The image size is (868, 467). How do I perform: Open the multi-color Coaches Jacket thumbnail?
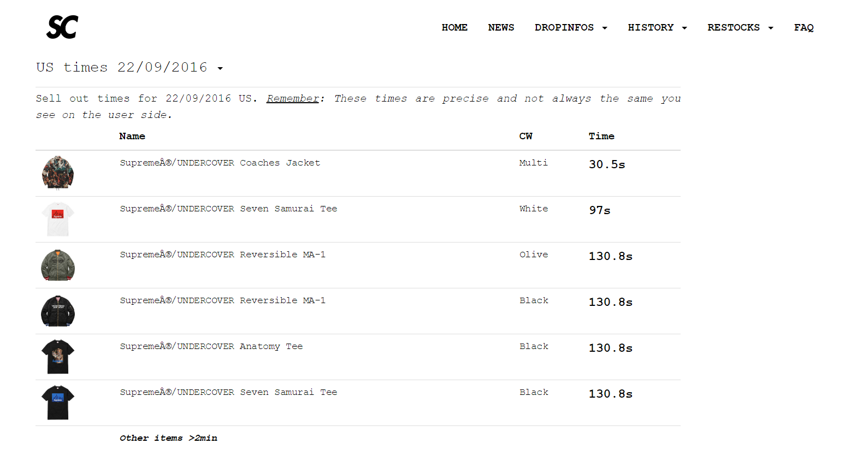pyautogui.click(x=58, y=173)
